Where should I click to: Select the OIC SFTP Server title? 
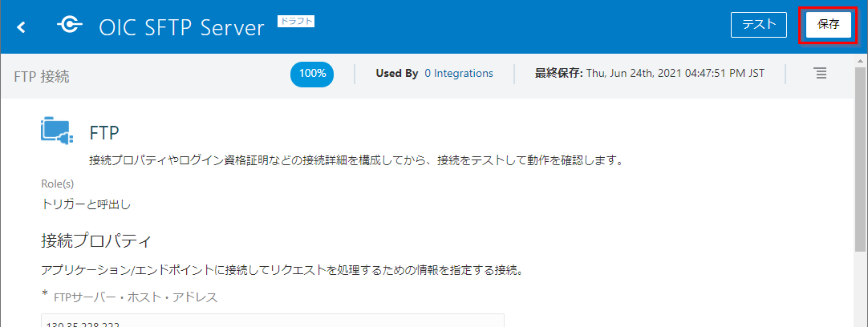point(181,28)
